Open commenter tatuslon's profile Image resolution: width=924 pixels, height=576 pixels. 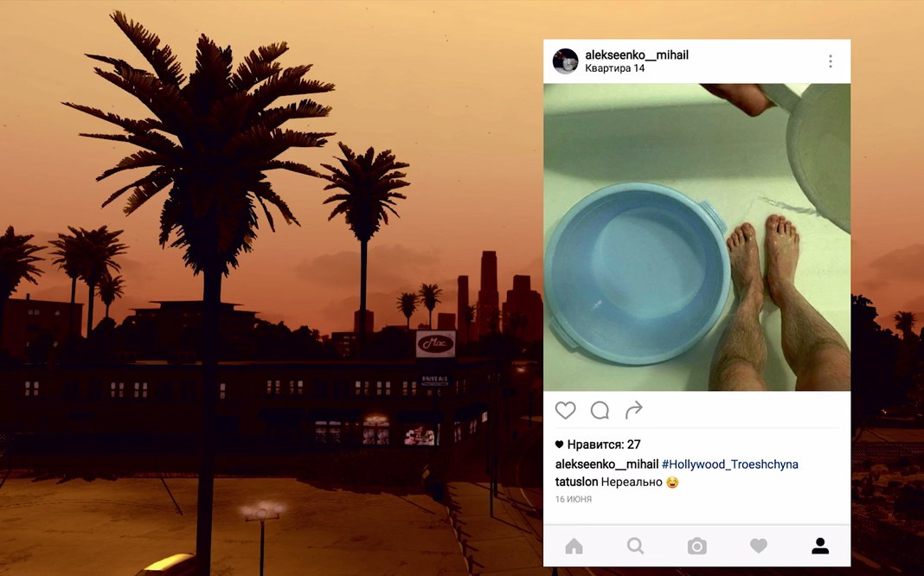[x=576, y=482]
